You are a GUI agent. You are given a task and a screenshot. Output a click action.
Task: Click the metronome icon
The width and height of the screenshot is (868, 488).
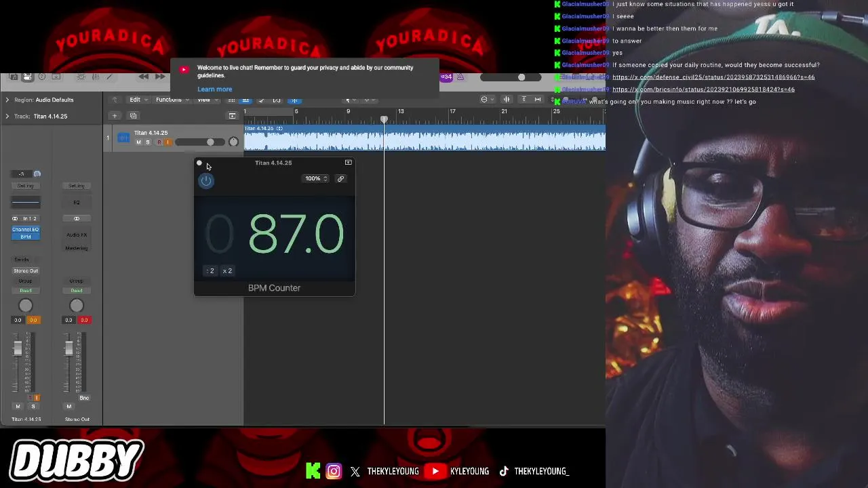(460, 77)
